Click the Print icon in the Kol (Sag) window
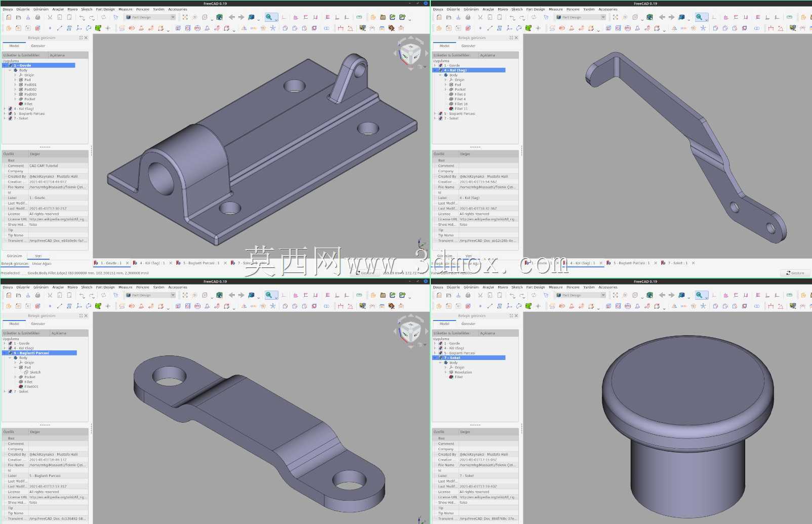The width and height of the screenshot is (812, 524). [468, 17]
